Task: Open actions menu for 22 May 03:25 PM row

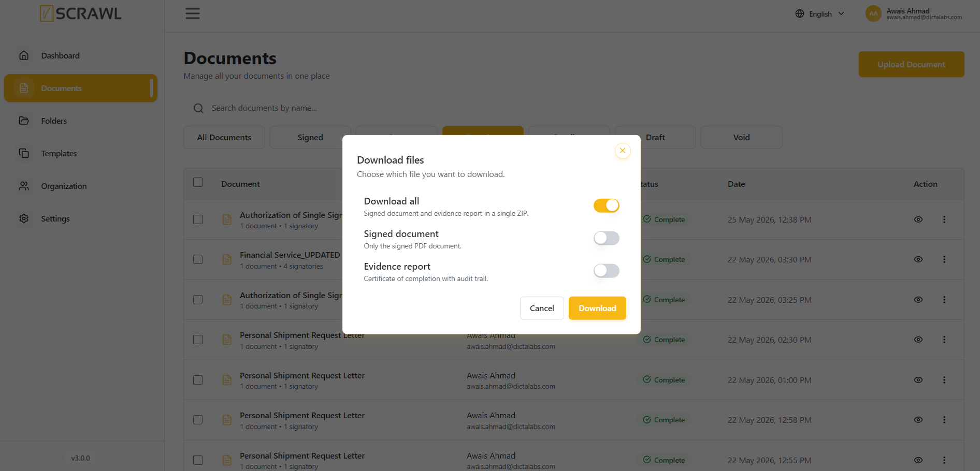Action: pos(944,300)
